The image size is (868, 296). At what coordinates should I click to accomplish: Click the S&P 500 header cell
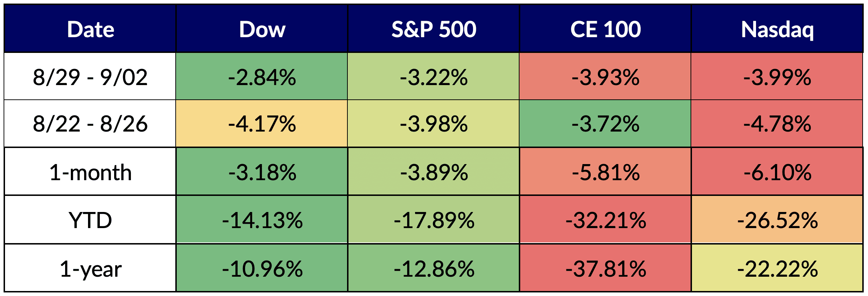pos(434,29)
